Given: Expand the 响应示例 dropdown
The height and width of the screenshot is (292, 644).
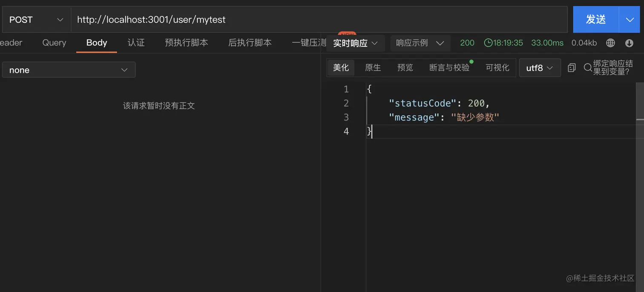Looking at the screenshot, I should pos(420,43).
